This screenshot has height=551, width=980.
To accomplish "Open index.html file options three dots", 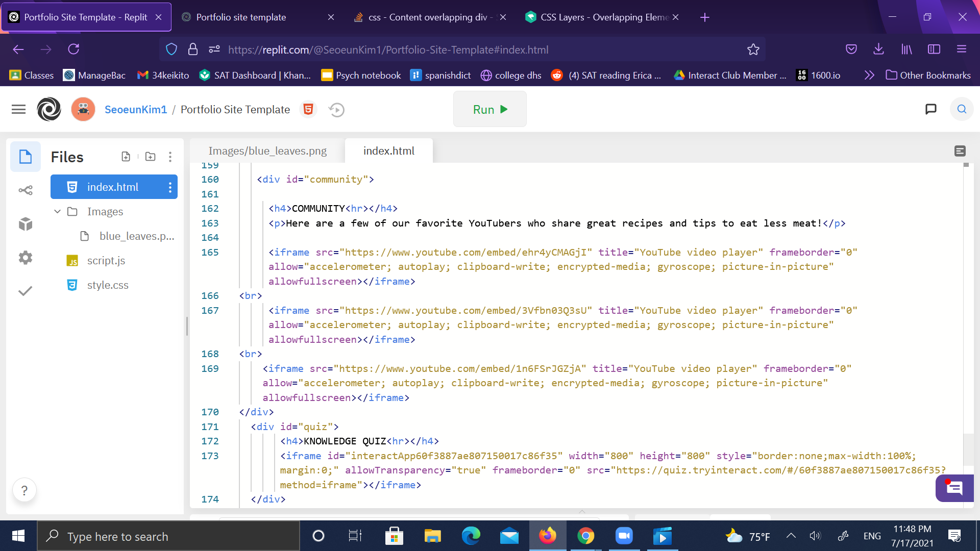I will (170, 187).
